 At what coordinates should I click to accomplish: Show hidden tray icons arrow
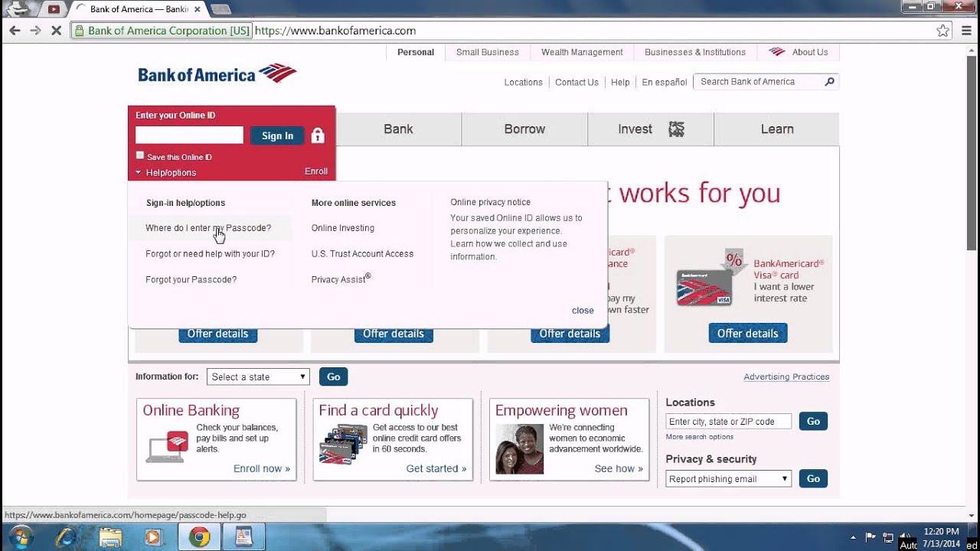point(853,536)
